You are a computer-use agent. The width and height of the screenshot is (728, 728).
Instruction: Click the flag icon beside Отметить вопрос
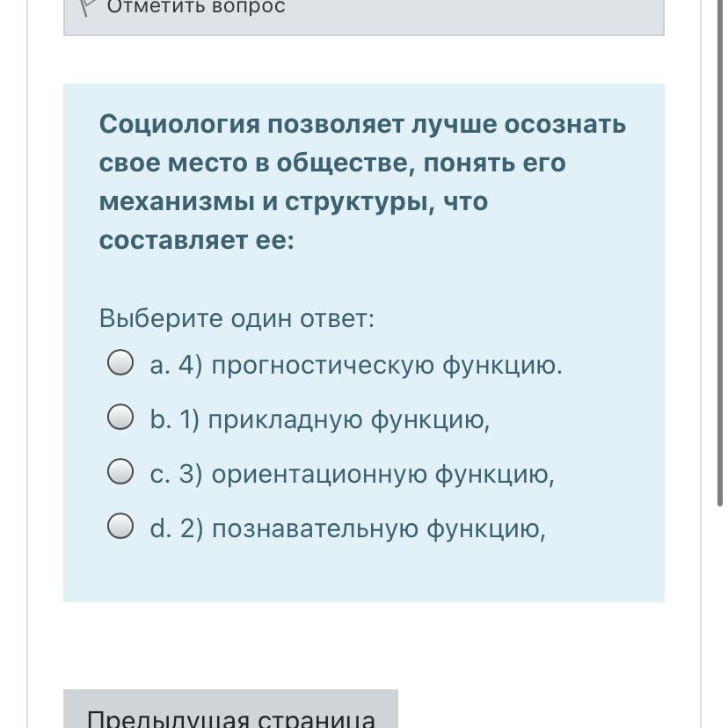click(87, 7)
